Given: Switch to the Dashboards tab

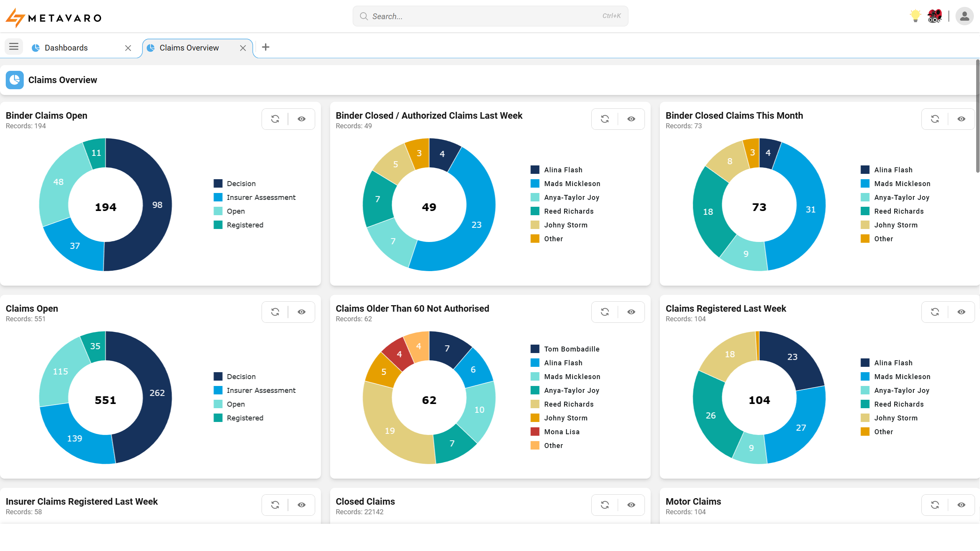Looking at the screenshot, I should coord(66,48).
